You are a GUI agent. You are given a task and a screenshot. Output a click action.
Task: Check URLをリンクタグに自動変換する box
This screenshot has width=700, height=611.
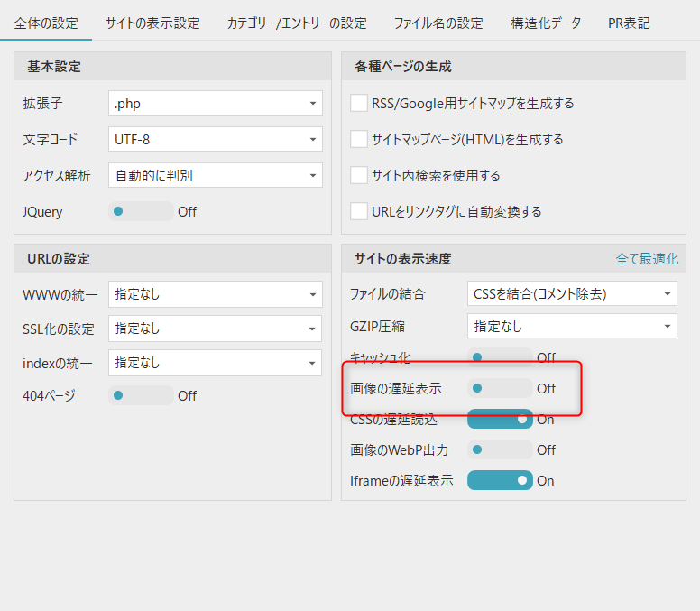359,212
